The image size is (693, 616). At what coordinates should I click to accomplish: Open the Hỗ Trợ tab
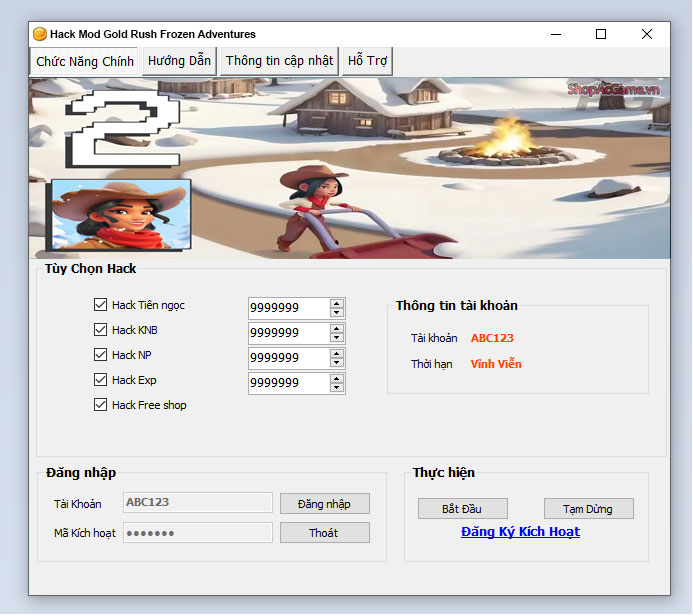[x=367, y=61]
